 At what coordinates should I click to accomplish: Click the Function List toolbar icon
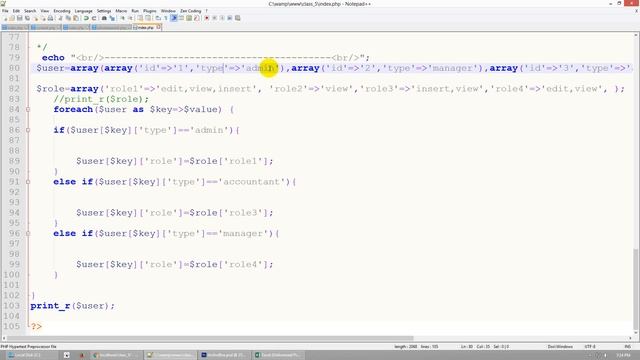[x=197, y=18]
